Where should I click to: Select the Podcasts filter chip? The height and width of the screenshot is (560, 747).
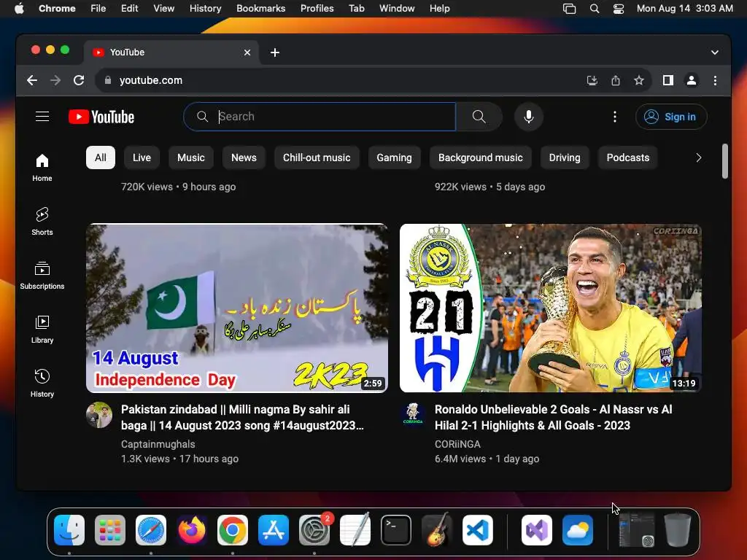(x=628, y=157)
